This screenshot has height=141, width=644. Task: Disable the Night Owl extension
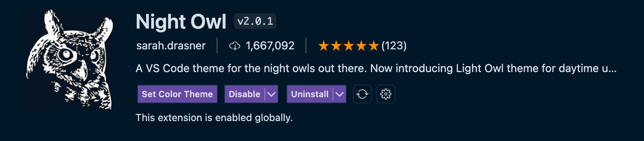(x=244, y=94)
